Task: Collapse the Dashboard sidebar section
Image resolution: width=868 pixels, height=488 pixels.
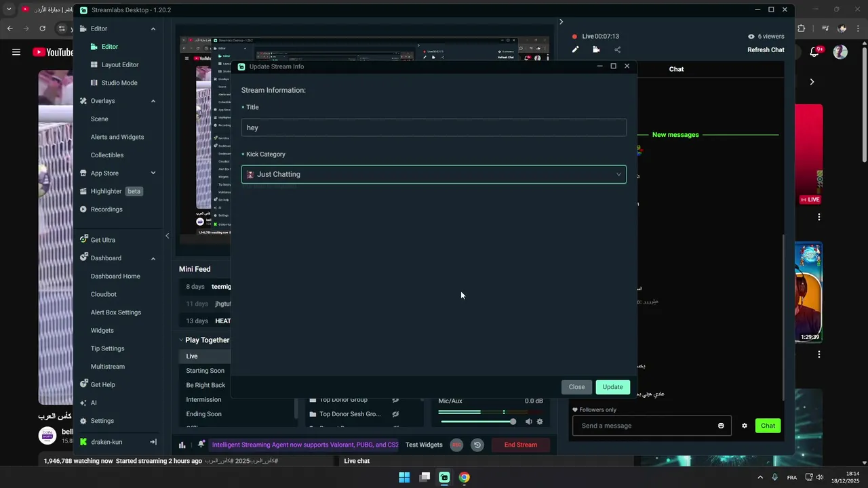Action: click(153, 258)
